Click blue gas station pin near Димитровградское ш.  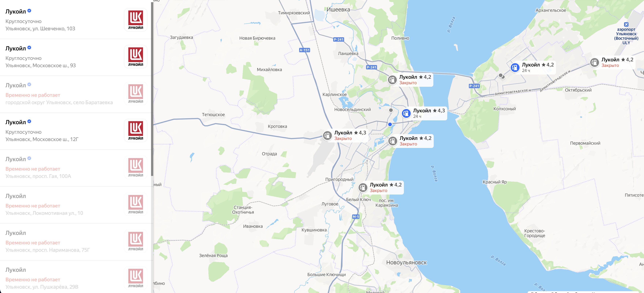(x=515, y=67)
